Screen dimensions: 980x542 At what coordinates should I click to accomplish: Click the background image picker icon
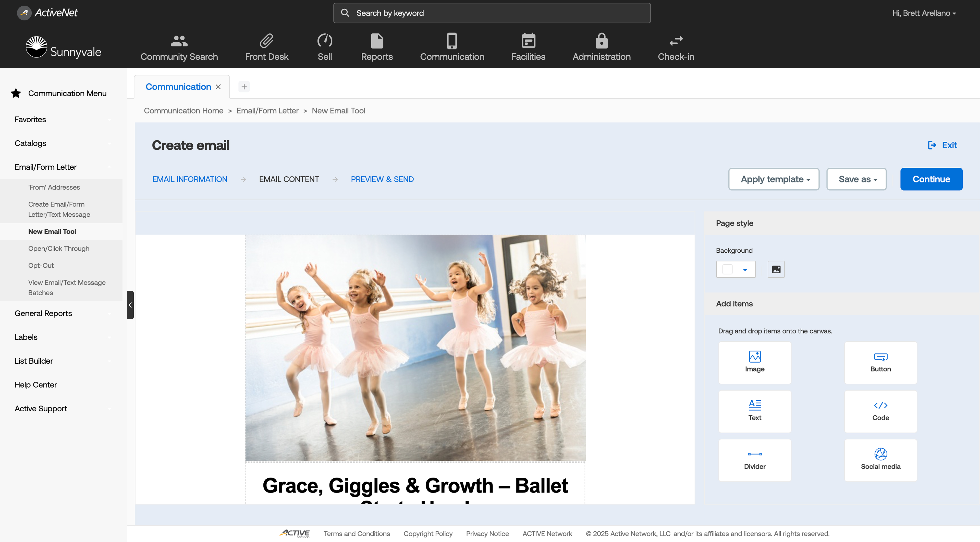776,269
